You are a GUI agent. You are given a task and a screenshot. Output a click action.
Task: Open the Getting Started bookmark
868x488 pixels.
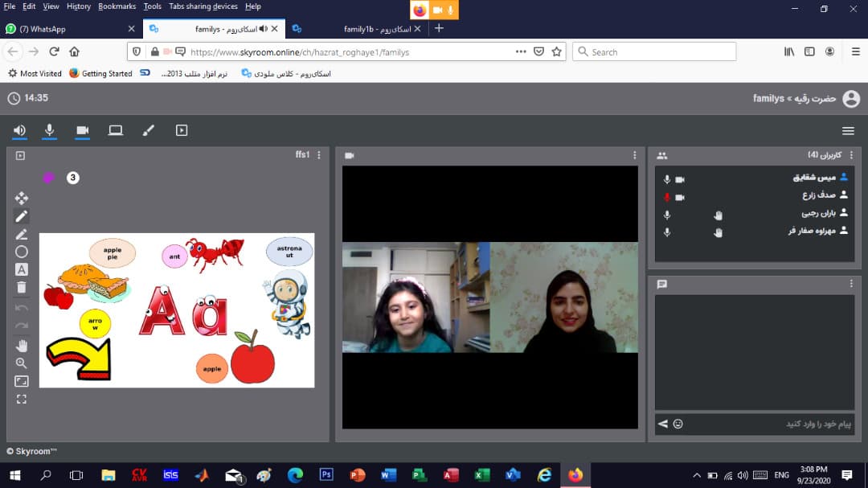click(100, 73)
